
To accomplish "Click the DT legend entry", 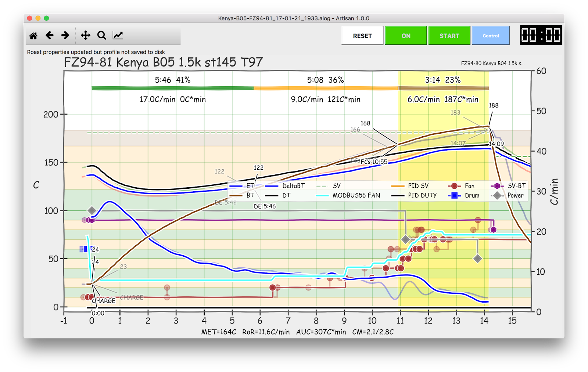I will pyautogui.click(x=278, y=195).
